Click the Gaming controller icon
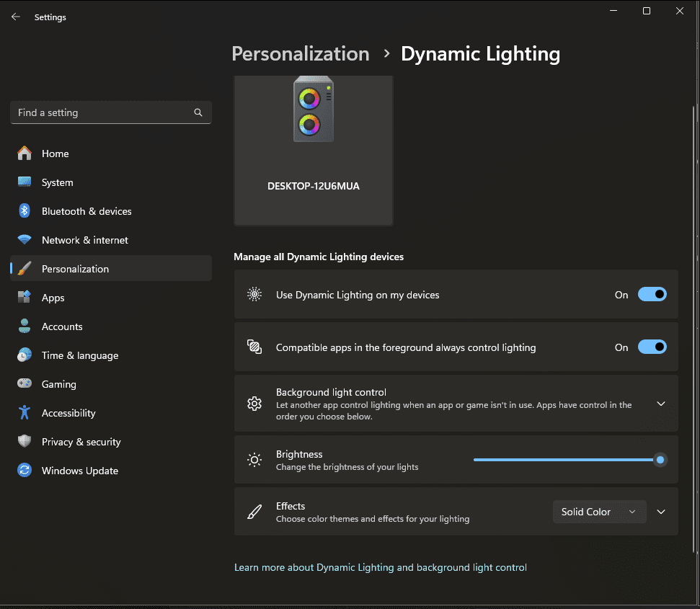Image resolution: width=700 pixels, height=609 pixels. 25,384
